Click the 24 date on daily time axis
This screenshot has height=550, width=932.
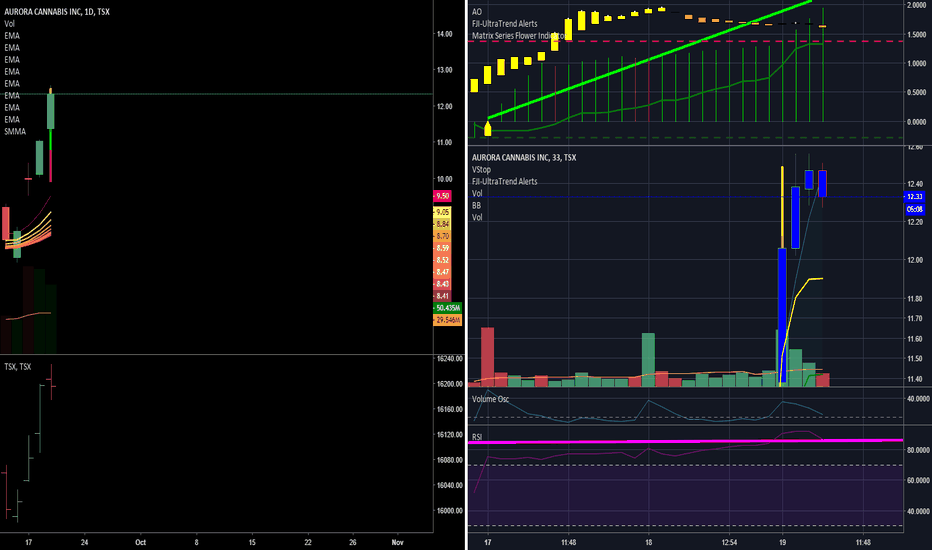84,542
